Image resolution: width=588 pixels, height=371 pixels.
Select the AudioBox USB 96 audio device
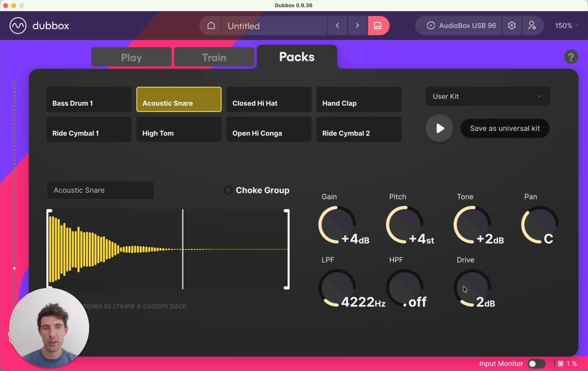click(458, 26)
